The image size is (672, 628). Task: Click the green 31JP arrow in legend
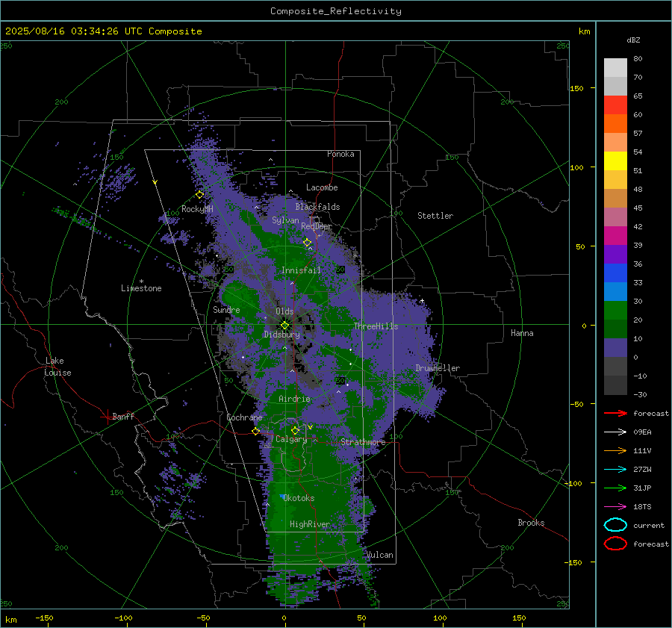point(615,488)
